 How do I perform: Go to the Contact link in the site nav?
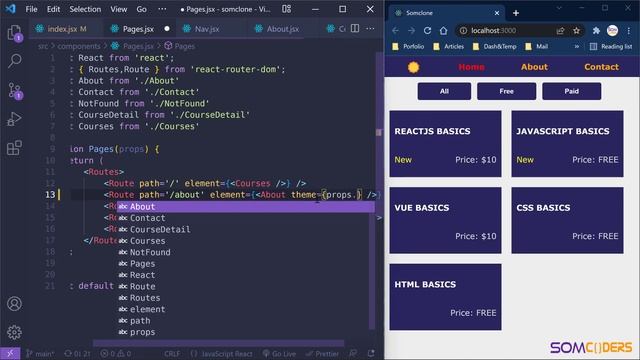click(601, 67)
